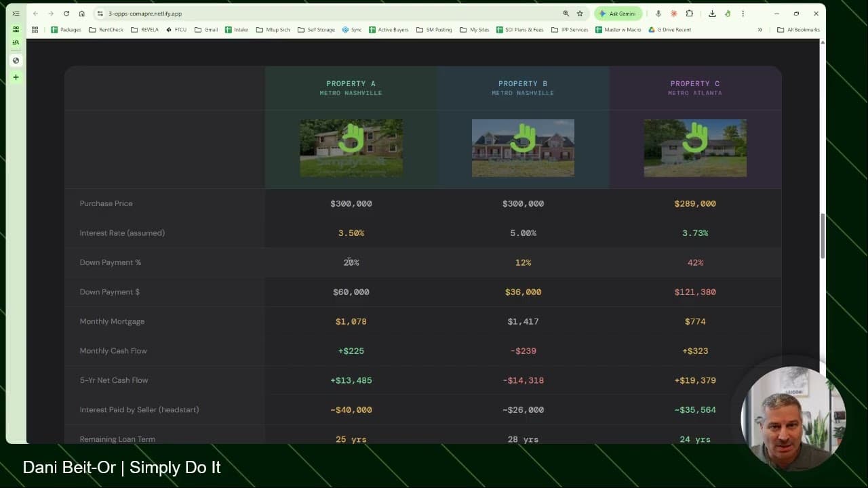Screen dimensions: 868x488
Task: Open the SDI Plans & Fees bookmark
Action: pyautogui.click(x=519, y=30)
